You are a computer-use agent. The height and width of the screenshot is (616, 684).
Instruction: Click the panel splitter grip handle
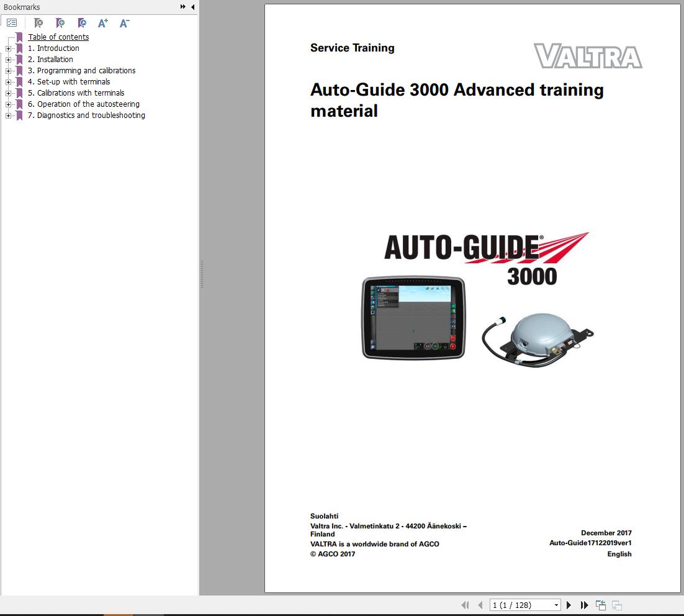pos(202,274)
